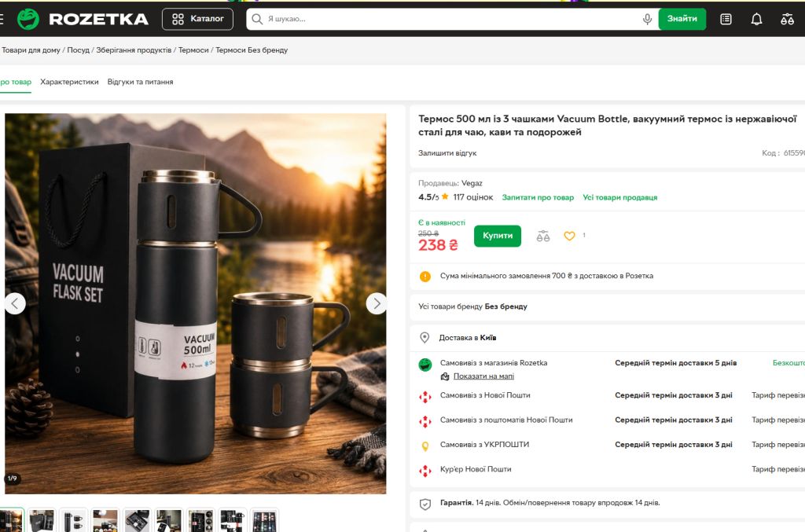Go to Термоси Без бренду breadcrumb
The width and height of the screenshot is (805, 532).
pos(252,50)
